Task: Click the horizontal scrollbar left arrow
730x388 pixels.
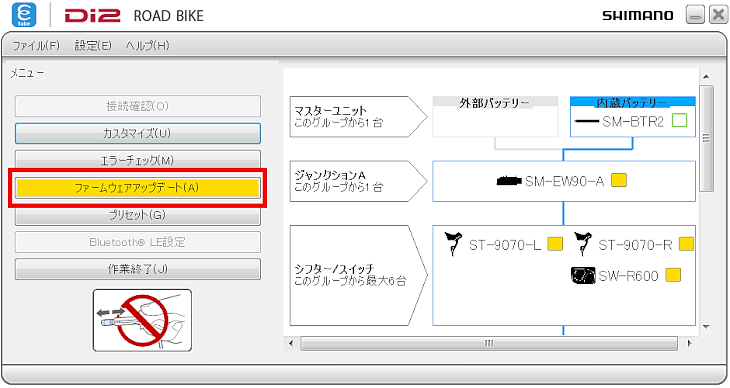Action: point(291,344)
